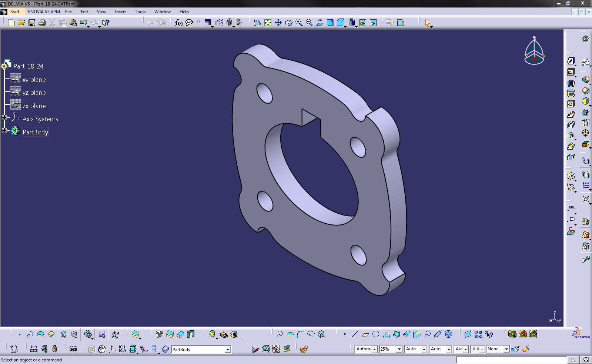Click the Plane tool icon
Image resolution: width=592 pixels, height=364 pixels.
[365, 334]
